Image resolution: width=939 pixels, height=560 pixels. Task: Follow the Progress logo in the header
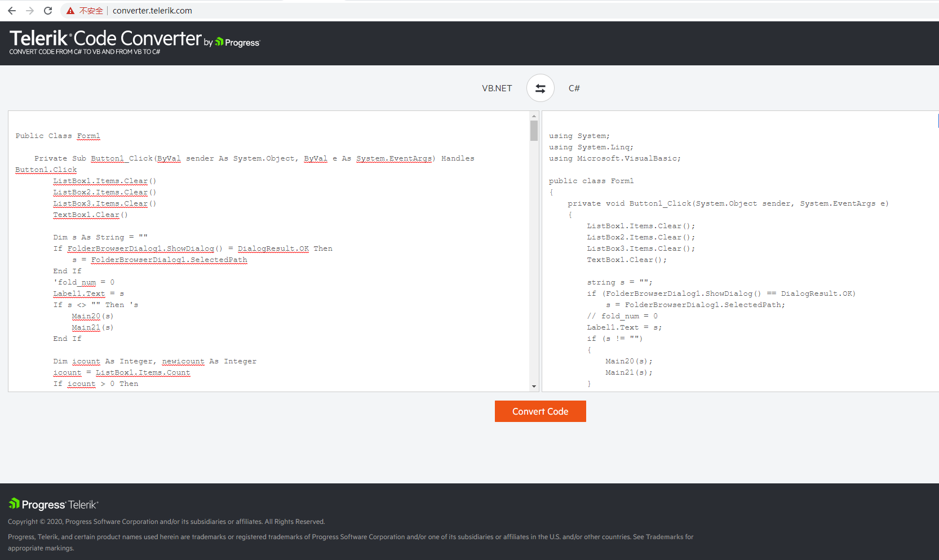coord(237,42)
